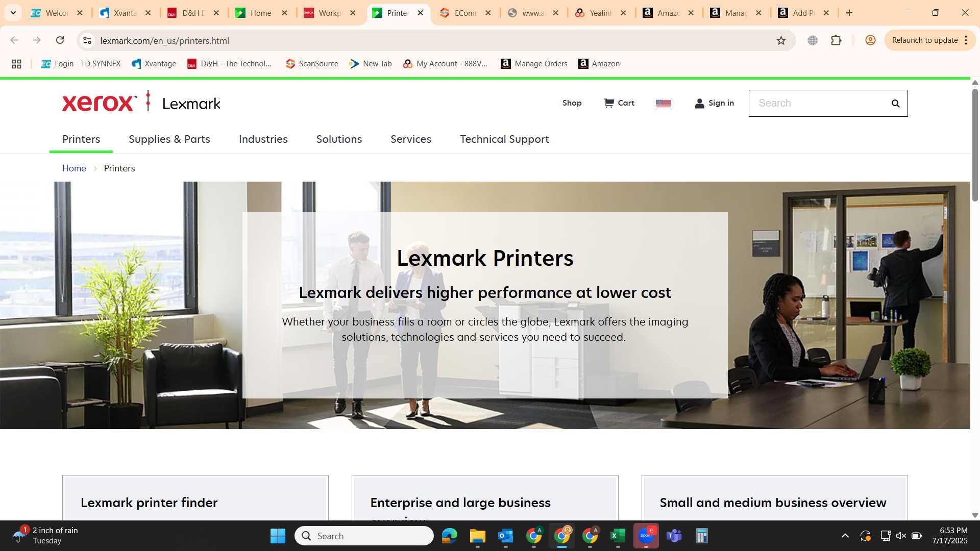
Task: Click the search magnifier button
Action: click(x=895, y=104)
